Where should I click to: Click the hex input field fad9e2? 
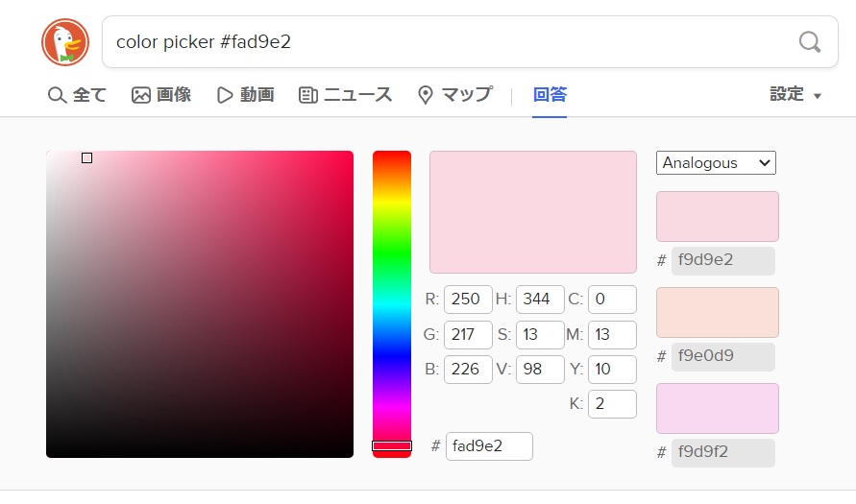point(489,446)
